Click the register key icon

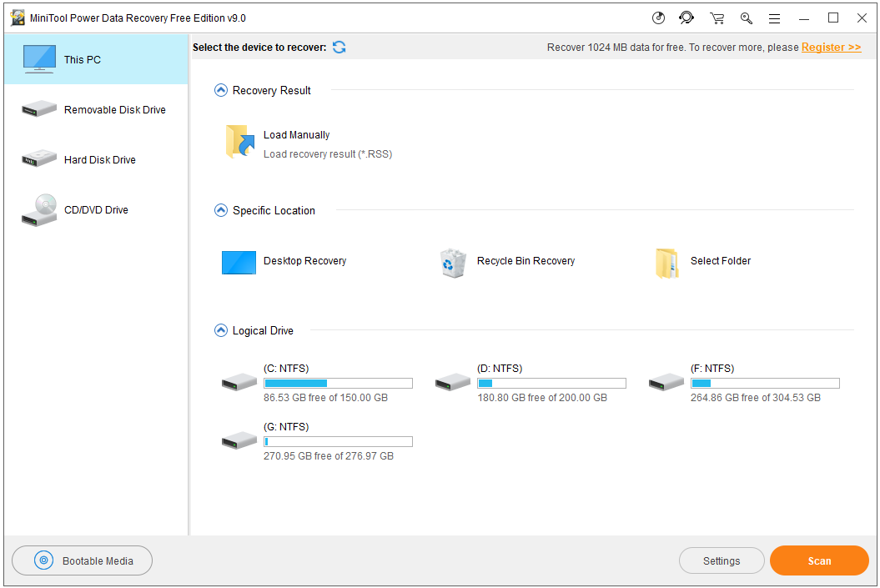coord(746,18)
